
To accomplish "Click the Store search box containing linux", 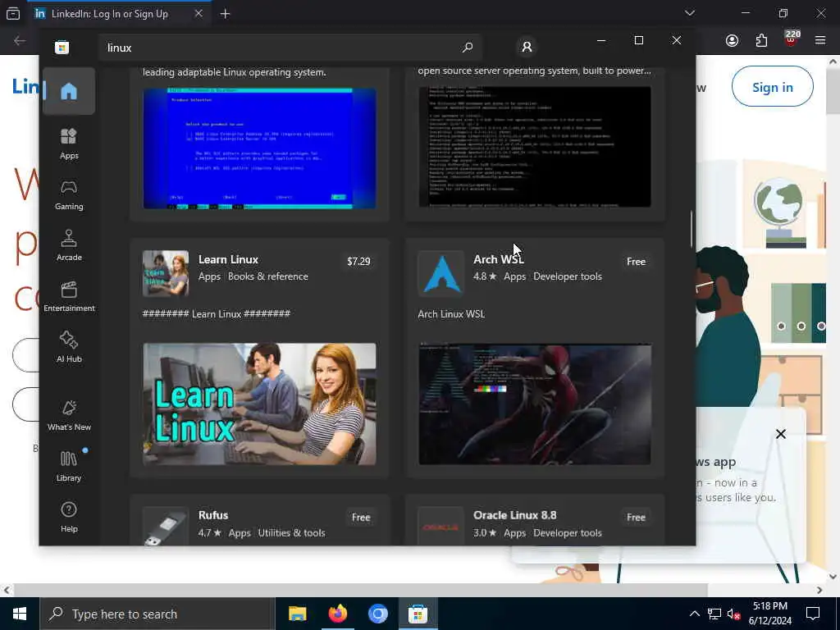I will (290, 48).
